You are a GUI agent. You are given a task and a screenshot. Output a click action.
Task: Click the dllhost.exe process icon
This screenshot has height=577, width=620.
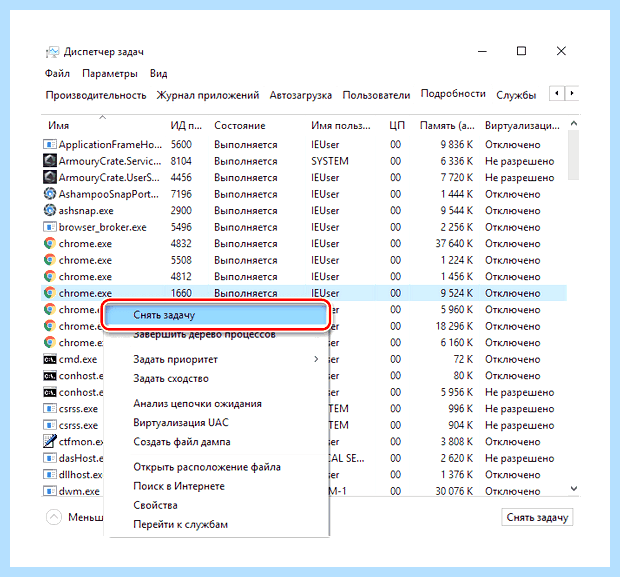[x=49, y=475]
